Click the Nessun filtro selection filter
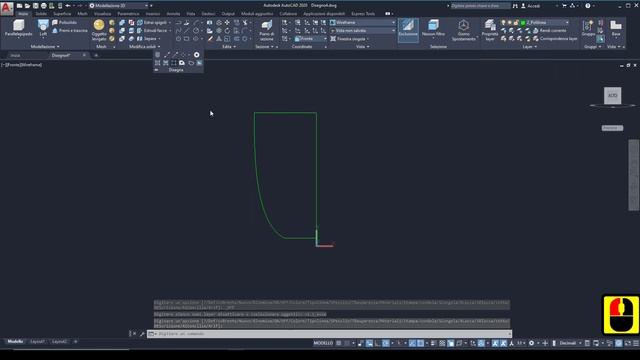640x360 pixels. (x=433, y=29)
